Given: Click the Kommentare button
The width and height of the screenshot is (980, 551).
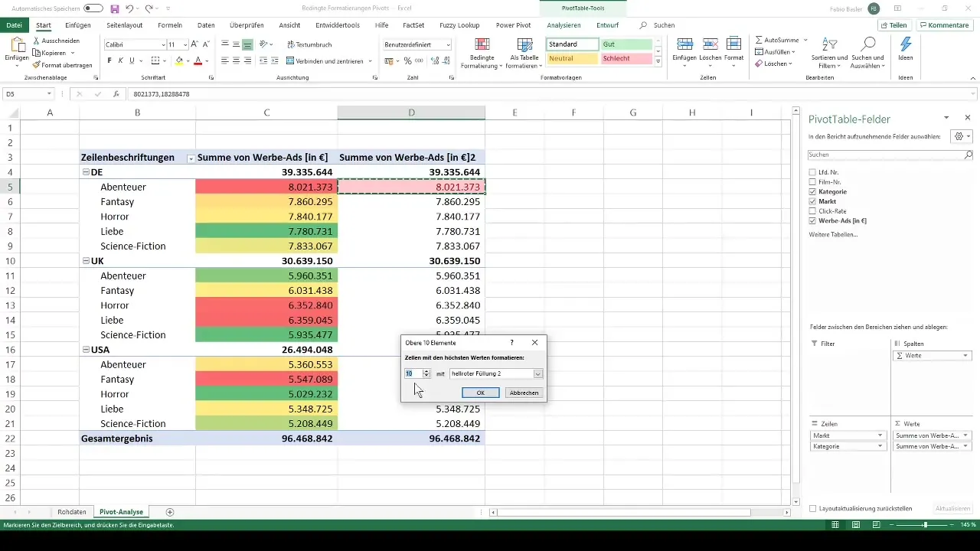Looking at the screenshot, I should click(x=943, y=25).
